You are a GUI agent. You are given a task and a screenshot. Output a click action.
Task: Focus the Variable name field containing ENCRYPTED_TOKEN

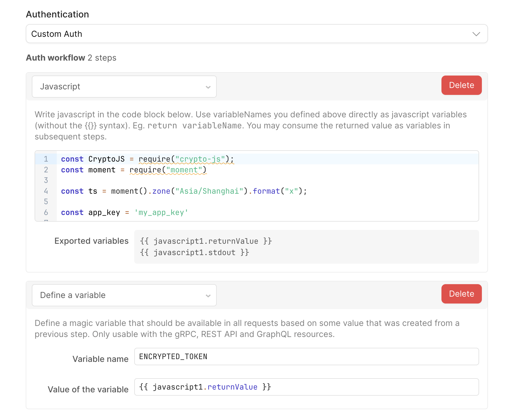[x=306, y=357]
